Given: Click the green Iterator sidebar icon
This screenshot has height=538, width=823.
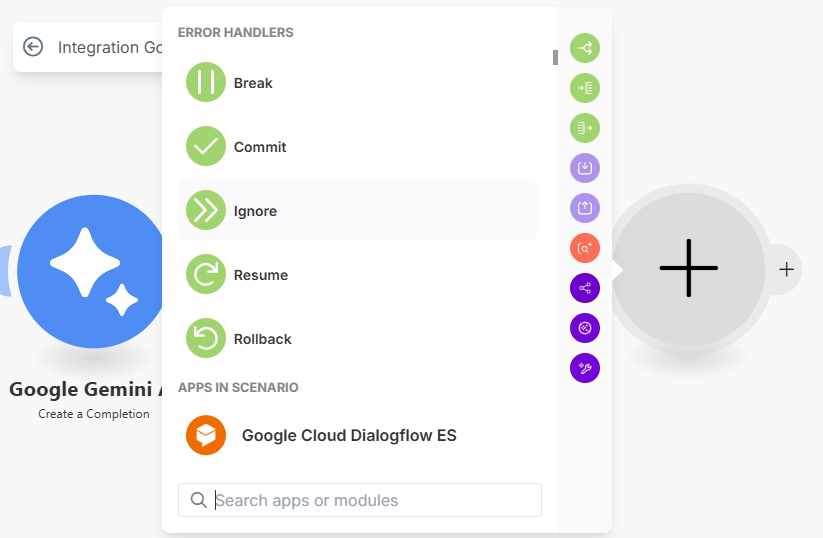Looking at the screenshot, I should pyautogui.click(x=585, y=128).
